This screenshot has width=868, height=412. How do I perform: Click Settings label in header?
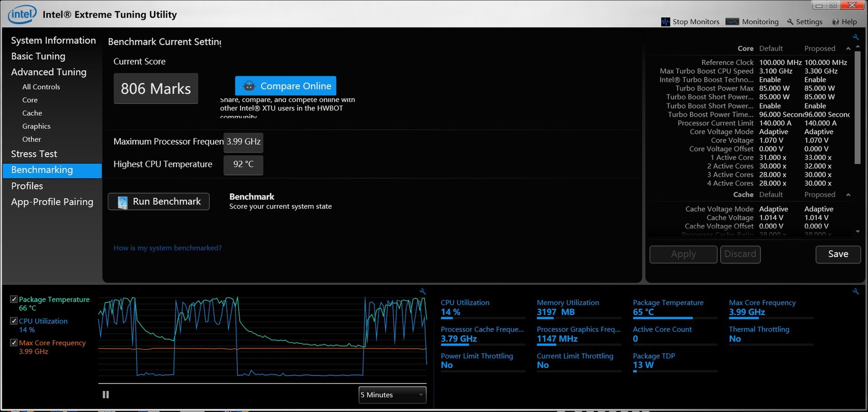click(x=809, y=22)
